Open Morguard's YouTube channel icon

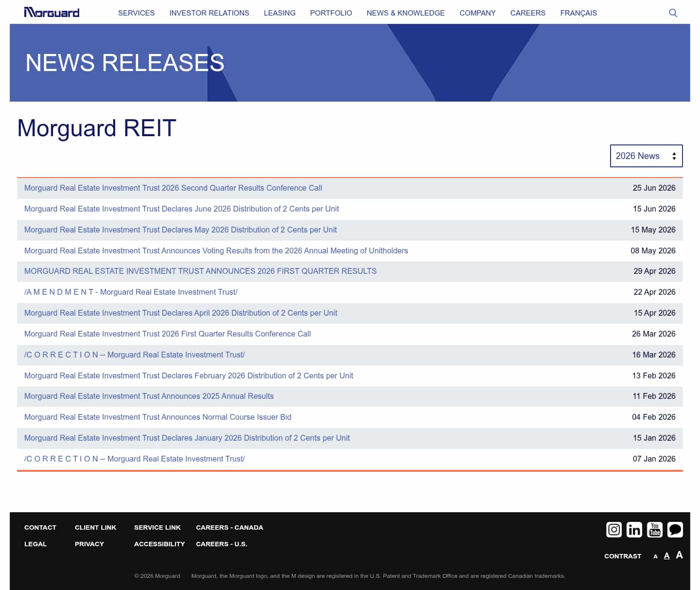(x=655, y=529)
